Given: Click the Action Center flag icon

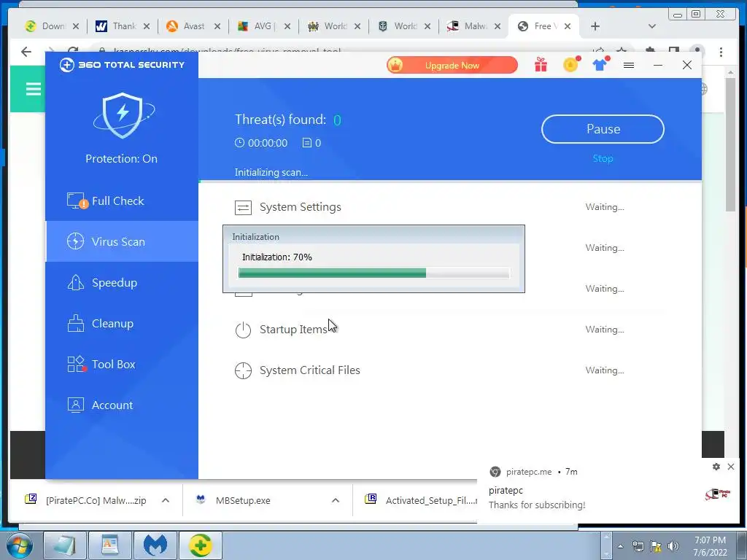Looking at the screenshot, I should (656, 547).
